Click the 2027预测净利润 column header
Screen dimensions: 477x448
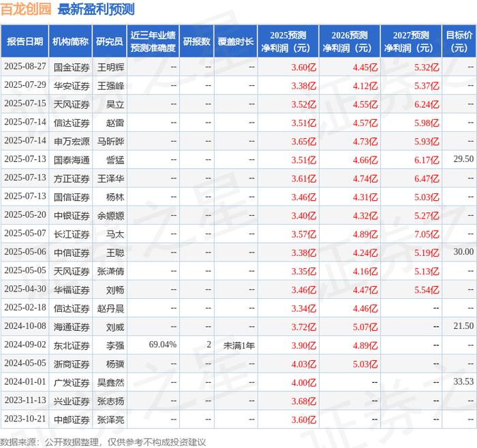[411, 42]
